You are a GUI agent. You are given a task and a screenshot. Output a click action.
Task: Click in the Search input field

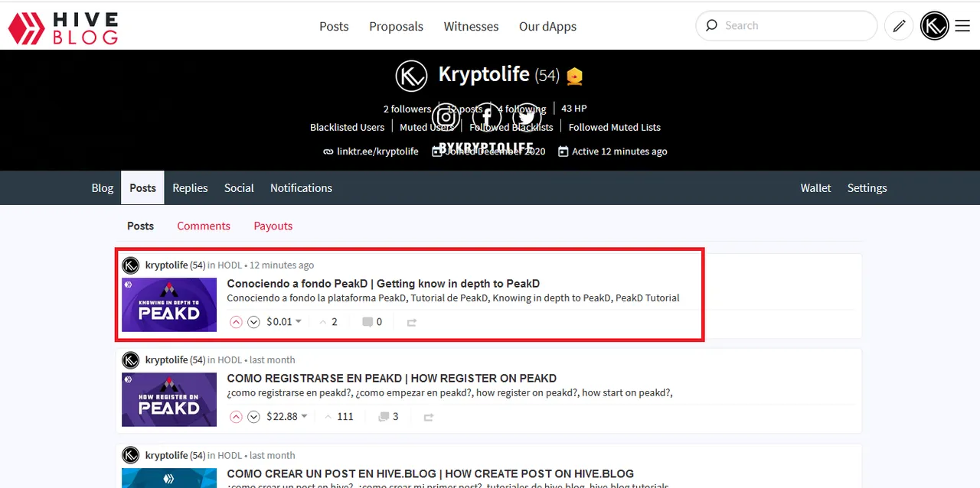click(796, 25)
